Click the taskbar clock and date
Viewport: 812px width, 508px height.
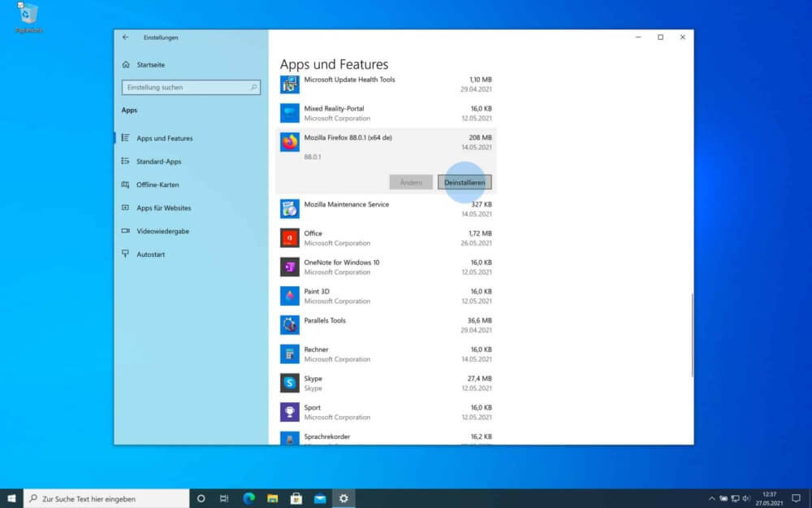[x=769, y=499]
